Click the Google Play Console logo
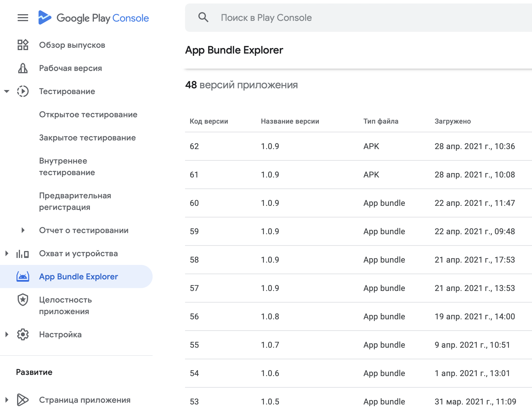 [94, 18]
